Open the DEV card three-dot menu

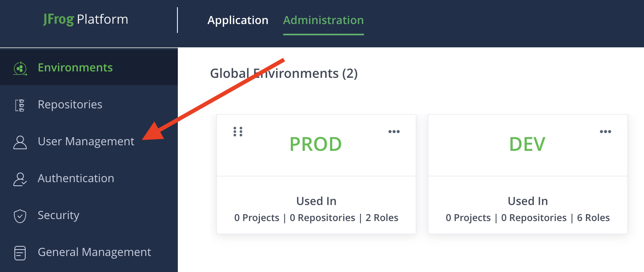point(605,132)
